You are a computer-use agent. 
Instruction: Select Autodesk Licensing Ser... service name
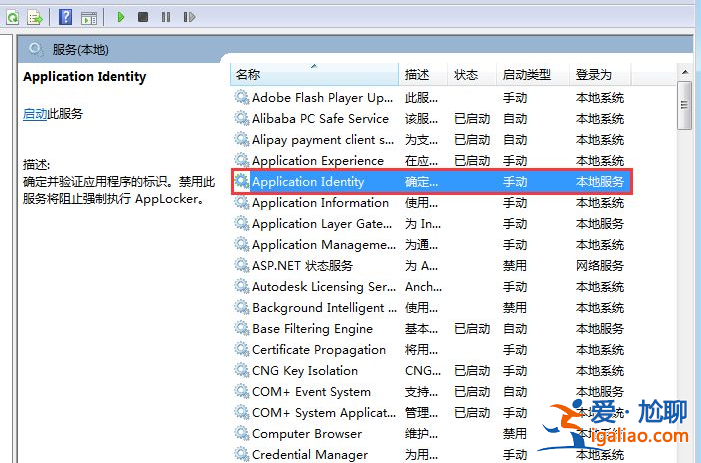click(x=324, y=286)
